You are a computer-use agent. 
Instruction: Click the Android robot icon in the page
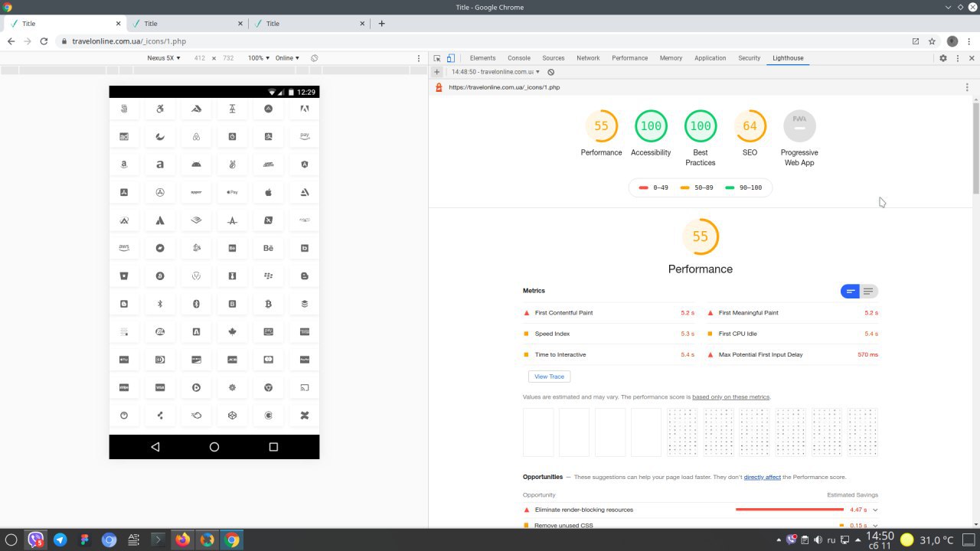[x=196, y=165]
